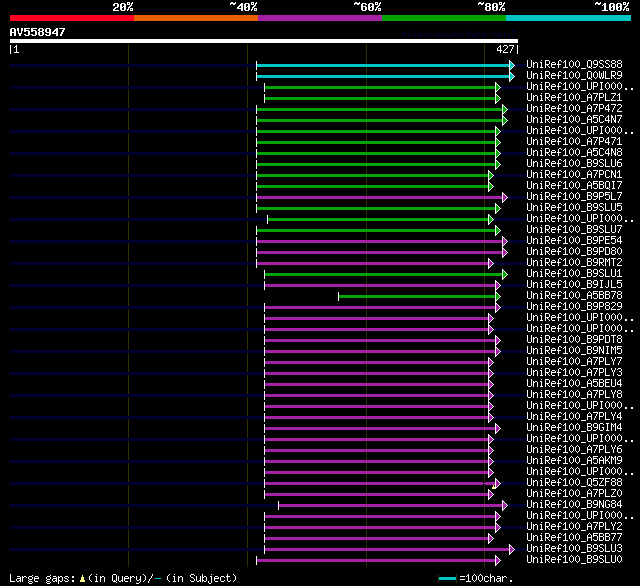Screen dimensions: 640x586
Task: Click the purple ~60% legend segment
Action: click(x=320, y=18)
